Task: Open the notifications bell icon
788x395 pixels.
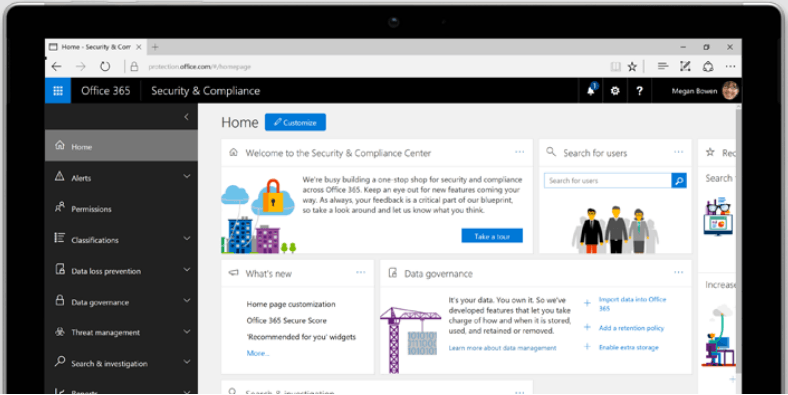Action: pyautogui.click(x=591, y=90)
